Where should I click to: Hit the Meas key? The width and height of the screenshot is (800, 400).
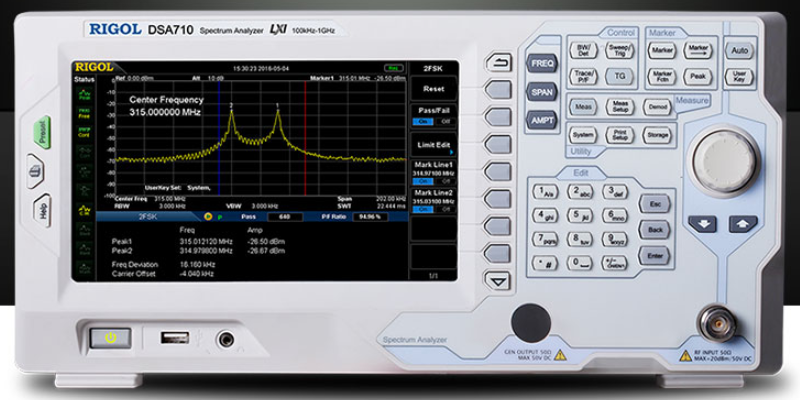click(x=583, y=107)
